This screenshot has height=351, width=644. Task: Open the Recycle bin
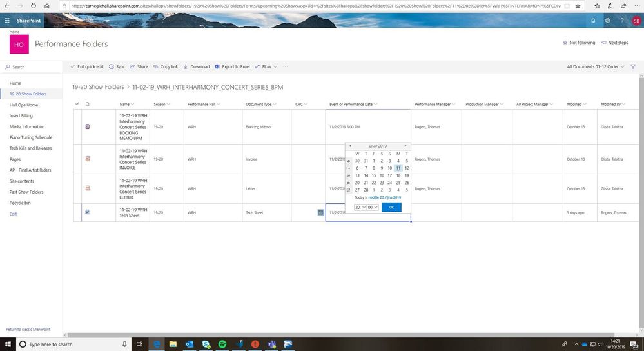click(20, 203)
